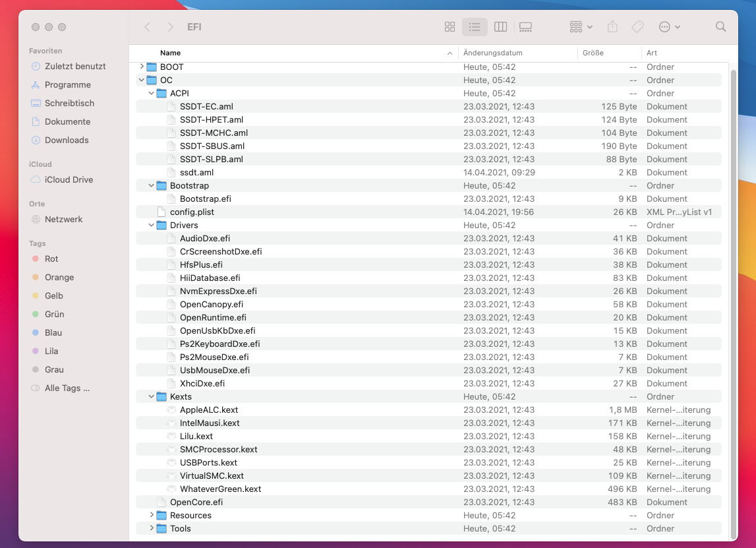The height and width of the screenshot is (548, 756).
Task: Select the OpenCore.efi file icon
Action: coord(161,502)
